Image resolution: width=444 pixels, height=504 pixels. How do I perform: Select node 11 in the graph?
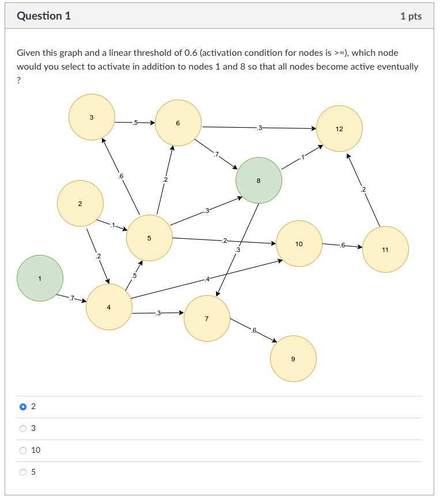pos(385,249)
